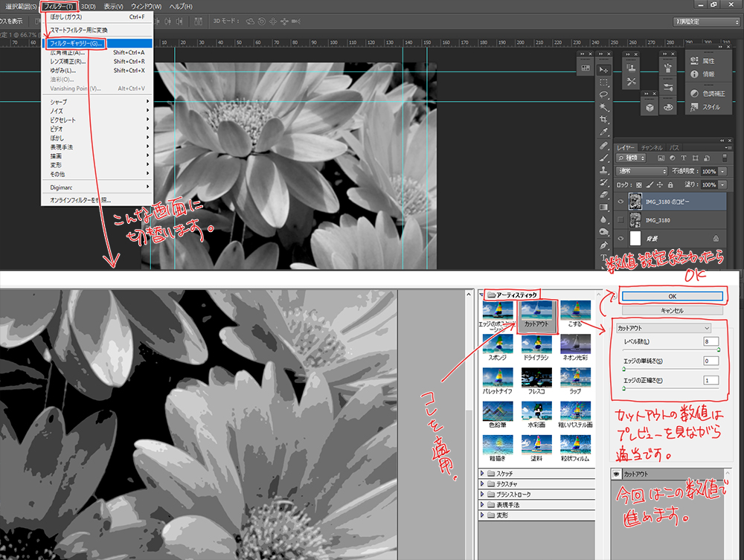Toggle visibility of IMG_3180 のコピー layer
This screenshot has width=744, height=560.
pyautogui.click(x=620, y=202)
